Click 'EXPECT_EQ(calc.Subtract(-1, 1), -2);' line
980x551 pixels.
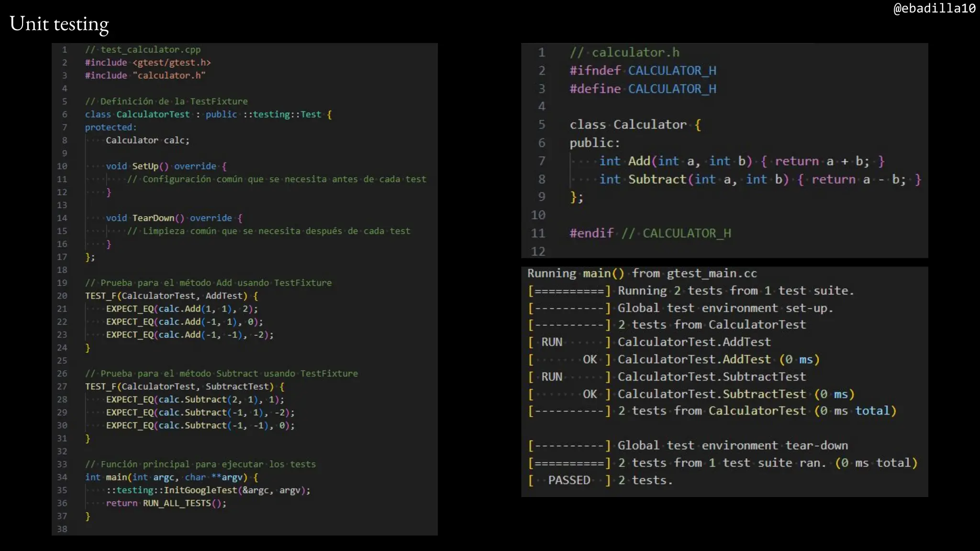(200, 412)
